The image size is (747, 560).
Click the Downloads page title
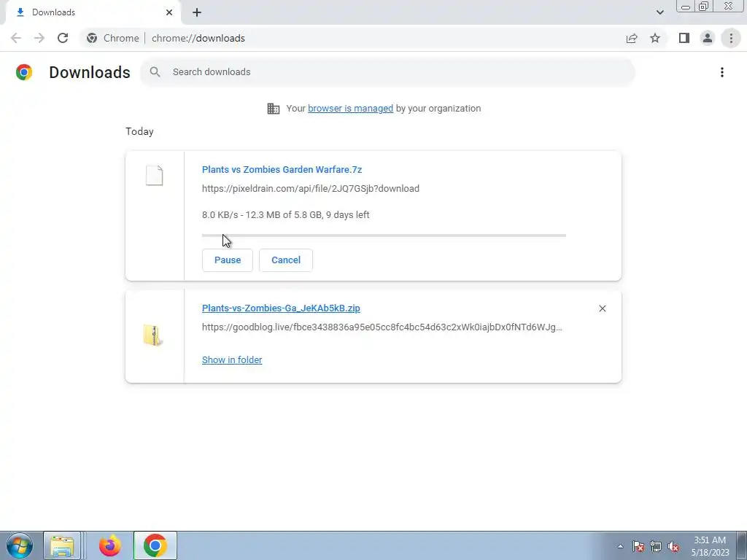coord(90,72)
